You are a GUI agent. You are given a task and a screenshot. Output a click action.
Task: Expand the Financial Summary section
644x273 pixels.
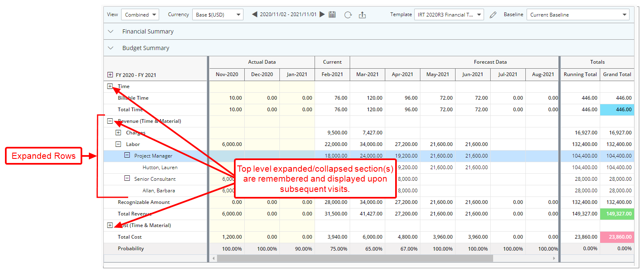tap(110, 31)
